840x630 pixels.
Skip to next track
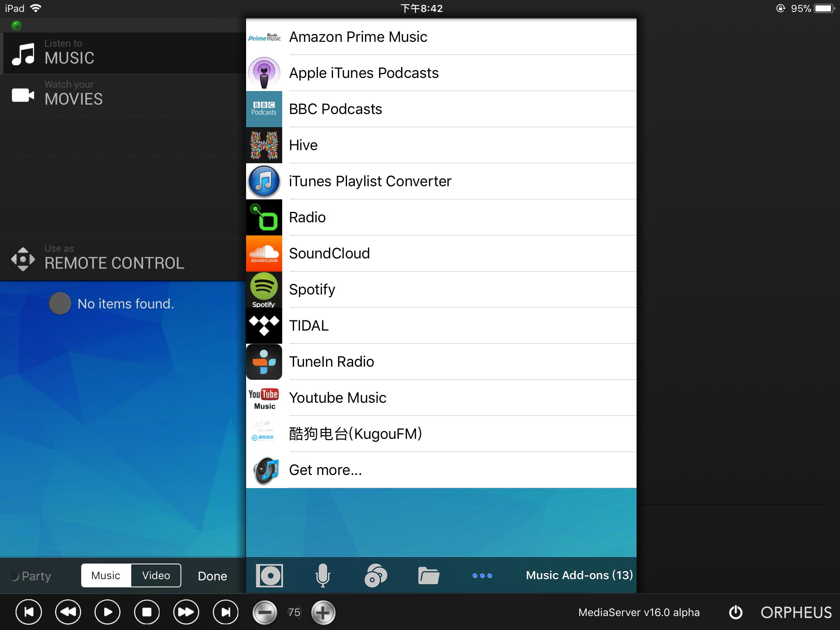[x=226, y=612]
